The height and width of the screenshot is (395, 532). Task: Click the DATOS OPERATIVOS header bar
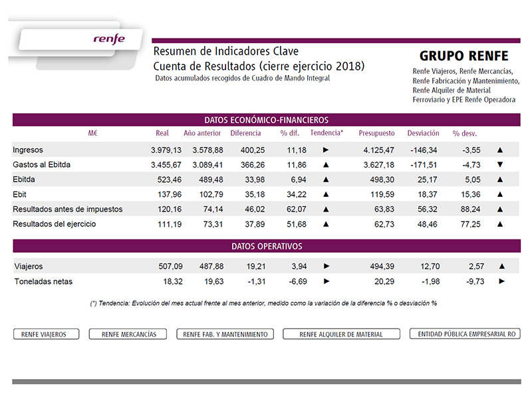pyautogui.click(x=266, y=246)
